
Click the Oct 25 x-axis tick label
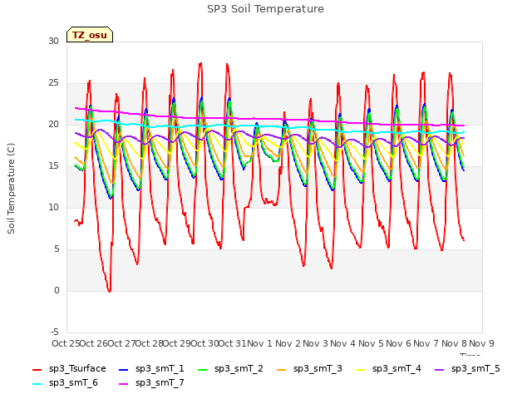tap(66, 343)
